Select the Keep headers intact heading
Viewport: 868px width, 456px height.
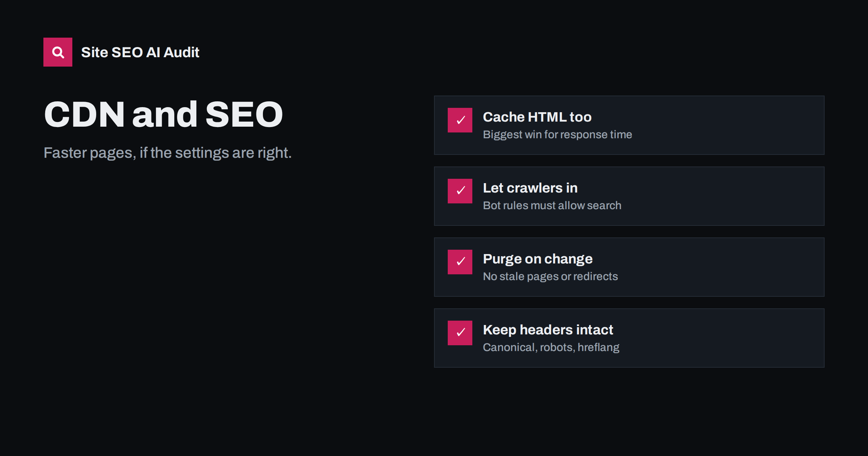click(x=548, y=330)
